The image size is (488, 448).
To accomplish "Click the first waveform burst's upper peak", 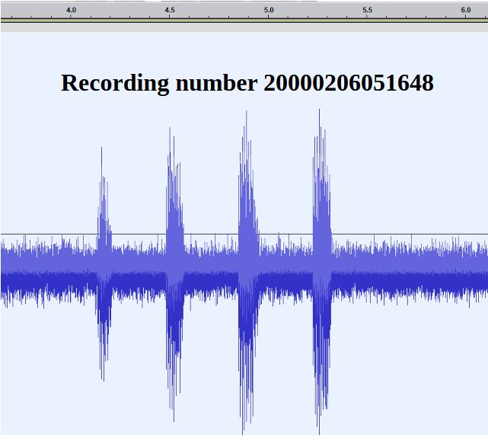I will point(102,151).
